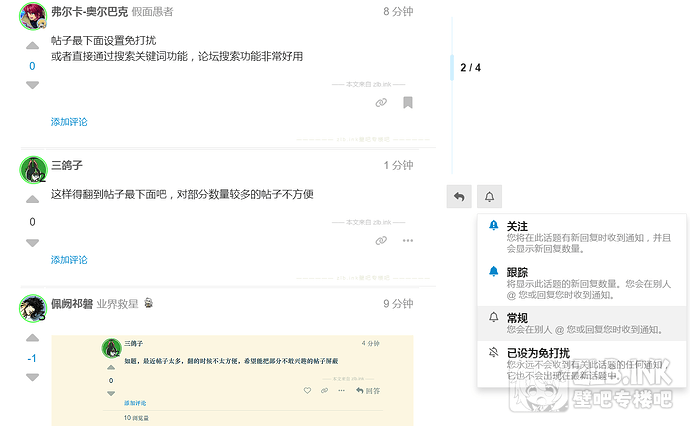
Task: Open username 弗尔卡-奥尔巴克
Action: (89, 11)
